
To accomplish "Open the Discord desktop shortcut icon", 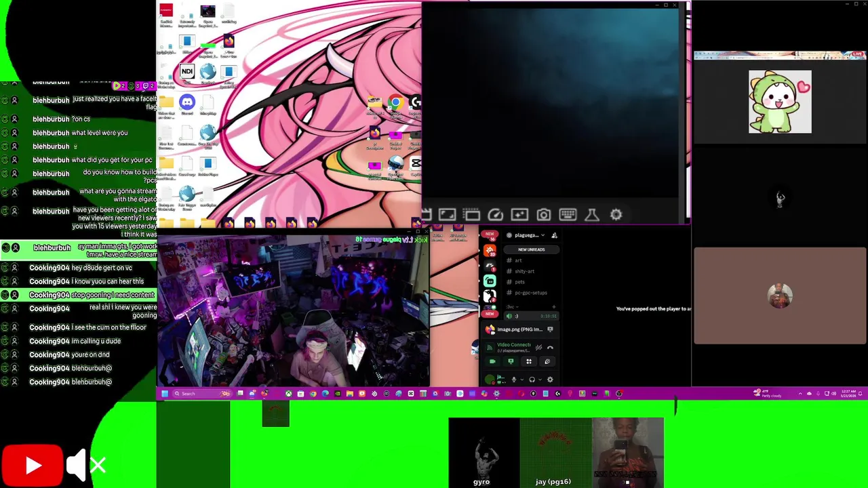I will pyautogui.click(x=187, y=102).
